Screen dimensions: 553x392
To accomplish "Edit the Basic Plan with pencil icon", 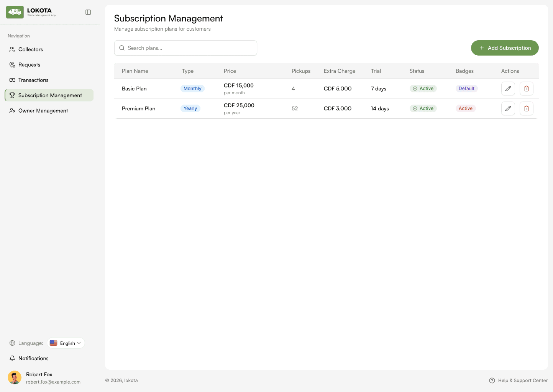I will point(508,89).
